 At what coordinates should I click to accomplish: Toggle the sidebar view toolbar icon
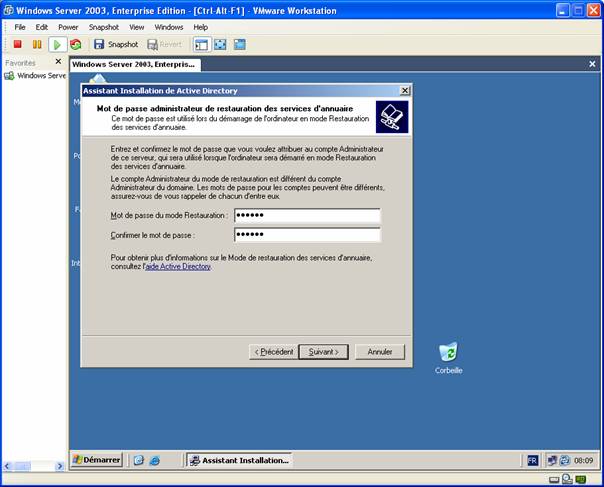[x=201, y=45]
